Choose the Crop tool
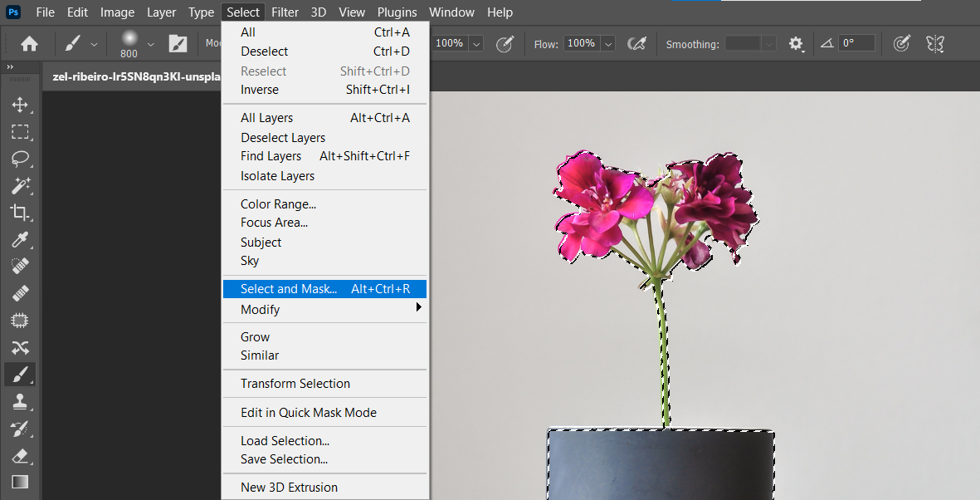Image resolution: width=980 pixels, height=500 pixels. 20,212
